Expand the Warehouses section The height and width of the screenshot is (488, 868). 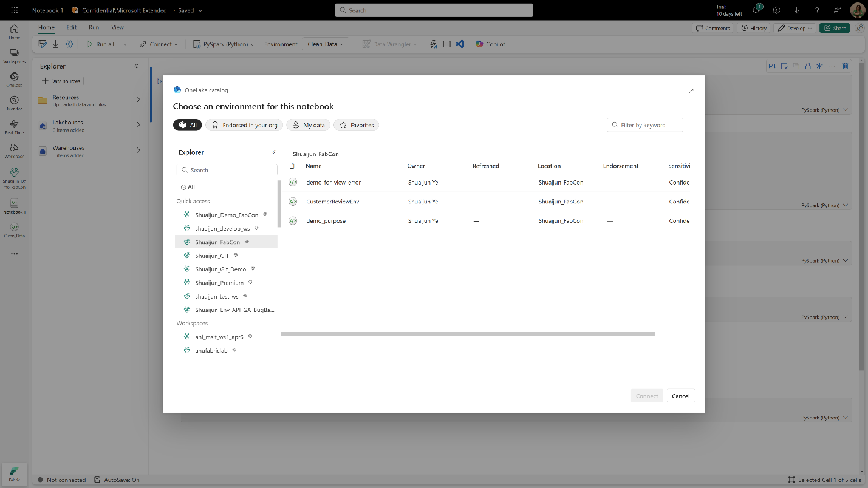(x=138, y=150)
